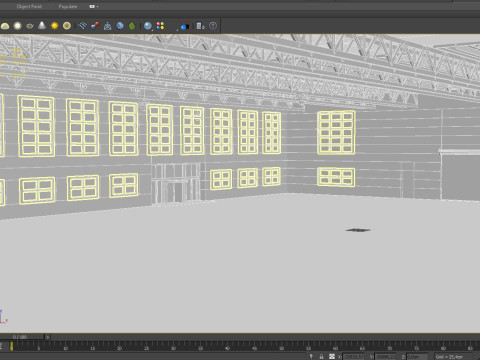Click the green leaf toolbar icon
Screen dimensions: 480x360
coord(132,26)
